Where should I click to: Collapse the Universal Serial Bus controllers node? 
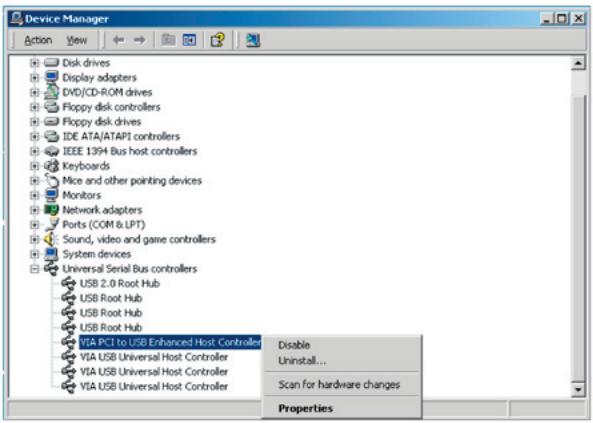34,269
